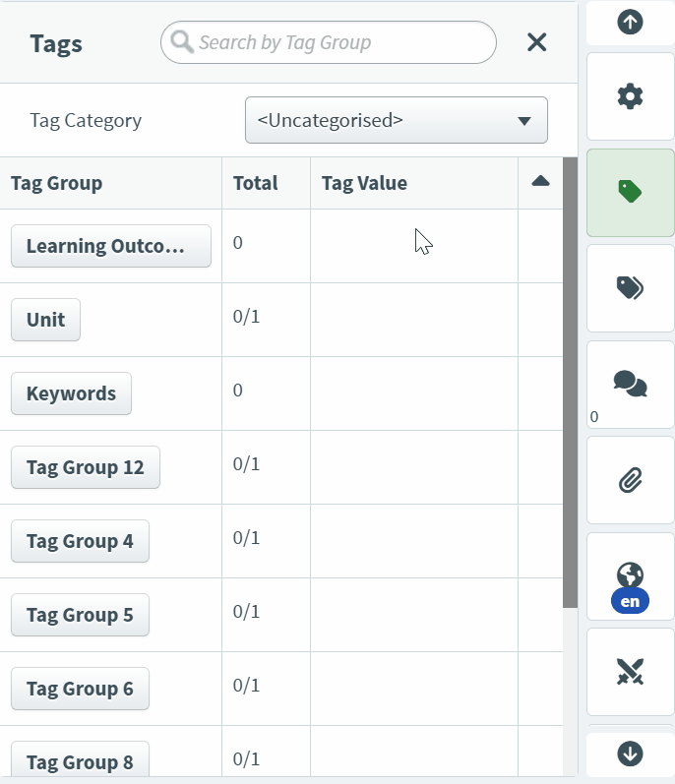Sort by the Total column header
Viewport: 675px width, 784px height.
(x=255, y=183)
